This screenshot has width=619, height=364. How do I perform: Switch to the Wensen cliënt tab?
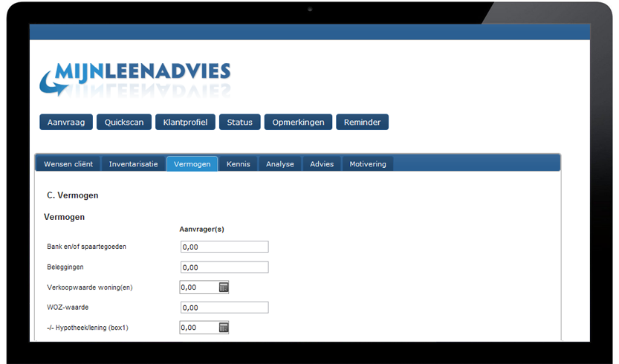[x=68, y=164]
